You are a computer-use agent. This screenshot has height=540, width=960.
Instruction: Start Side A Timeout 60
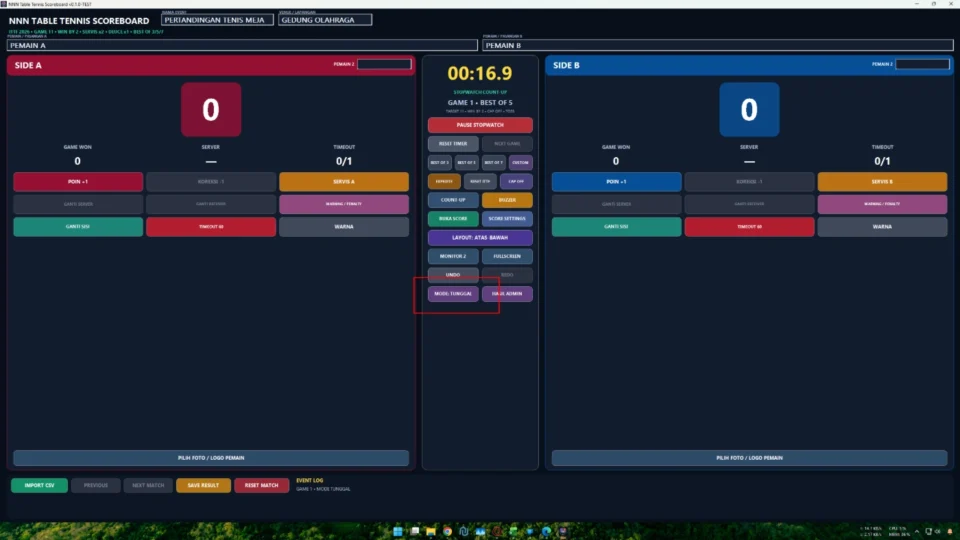click(x=211, y=227)
